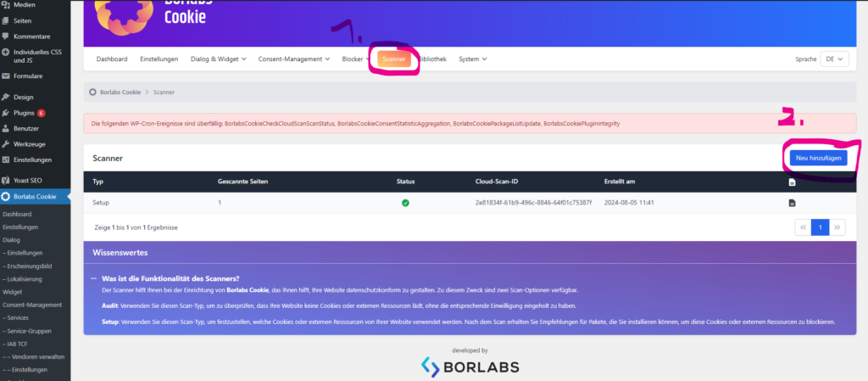Image resolution: width=868 pixels, height=381 pixels.
Task: Open the Bibliothek tab
Action: coord(432,59)
